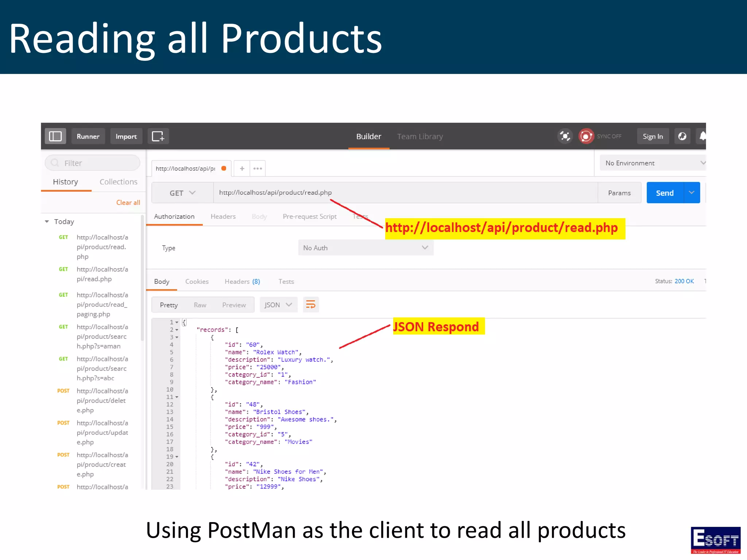Click the history Filter search field
Image resolution: width=747 pixels, height=560 pixels.
pos(92,163)
